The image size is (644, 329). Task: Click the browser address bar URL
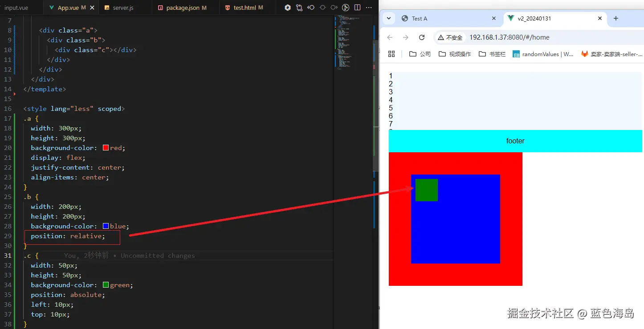point(509,37)
